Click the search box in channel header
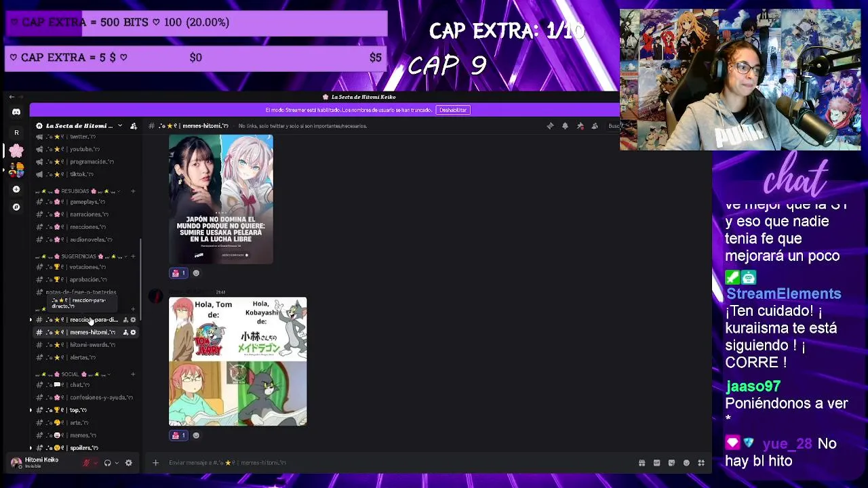The image size is (868, 488). coord(613,126)
